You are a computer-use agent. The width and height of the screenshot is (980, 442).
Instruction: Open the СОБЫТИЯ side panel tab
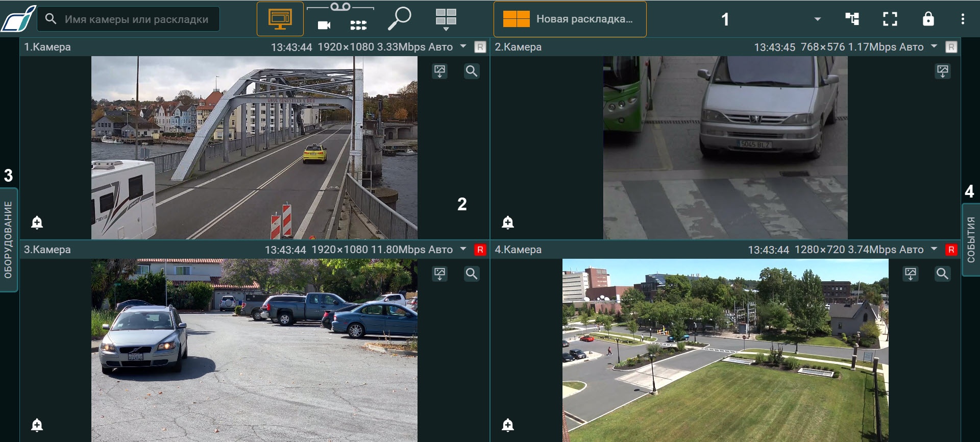coord(970,239)
